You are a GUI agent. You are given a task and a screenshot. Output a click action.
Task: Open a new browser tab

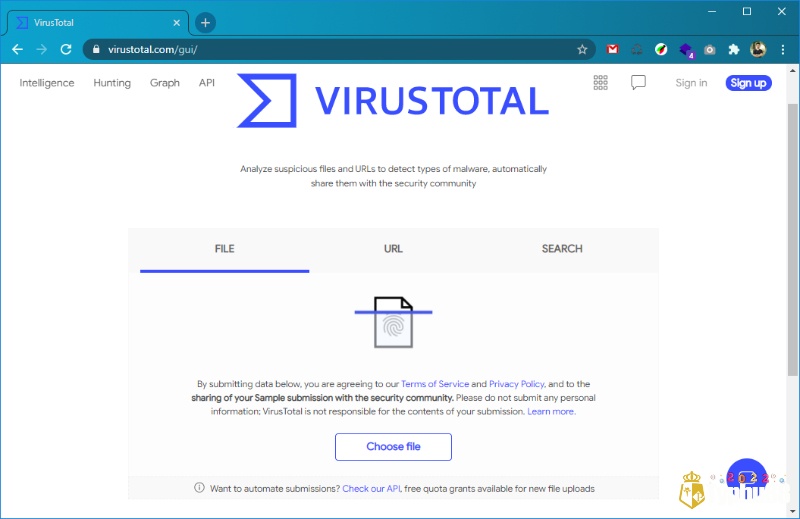pos(205,22)
